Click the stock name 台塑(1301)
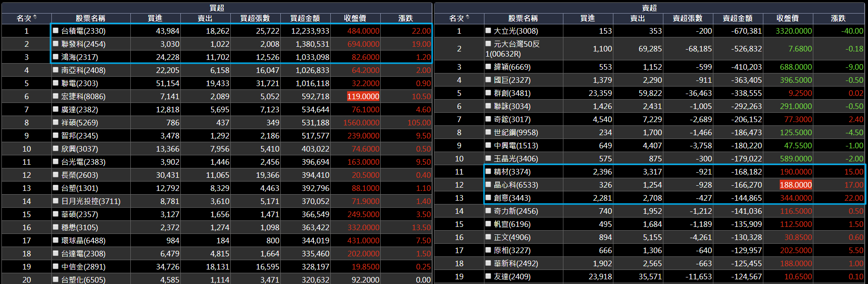The image size is (868, 284). click(x=79, y=188)
